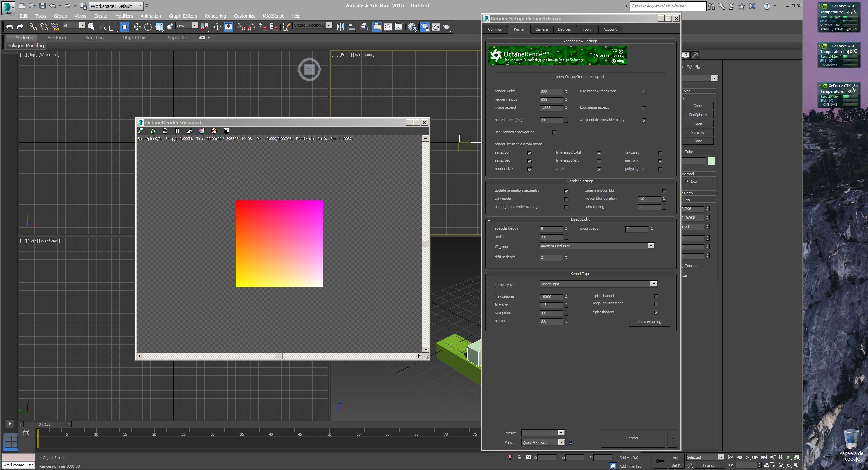This screenshot has width=868, height=470.
Task: Click the white balance color picker icon
Action: pos(202,131)
